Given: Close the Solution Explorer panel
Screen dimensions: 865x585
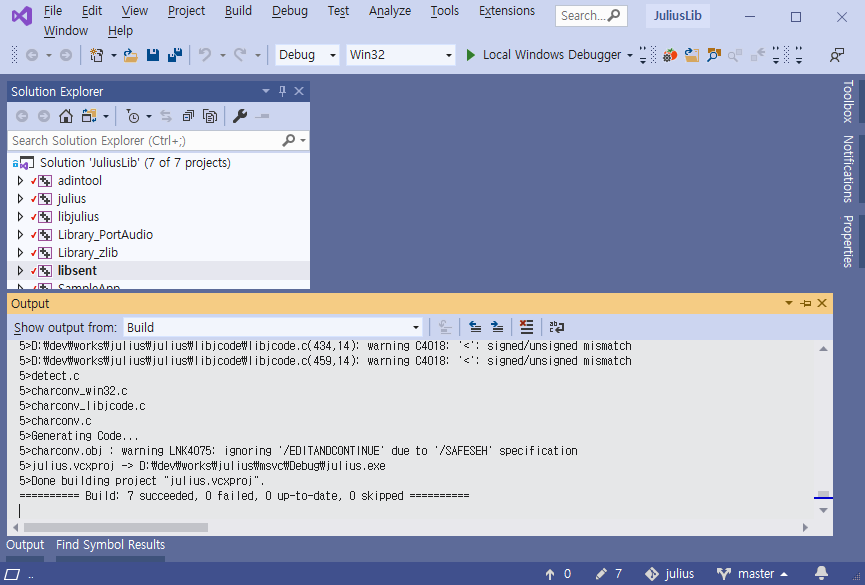Looking at the screenshot, I should coord(299,91).
